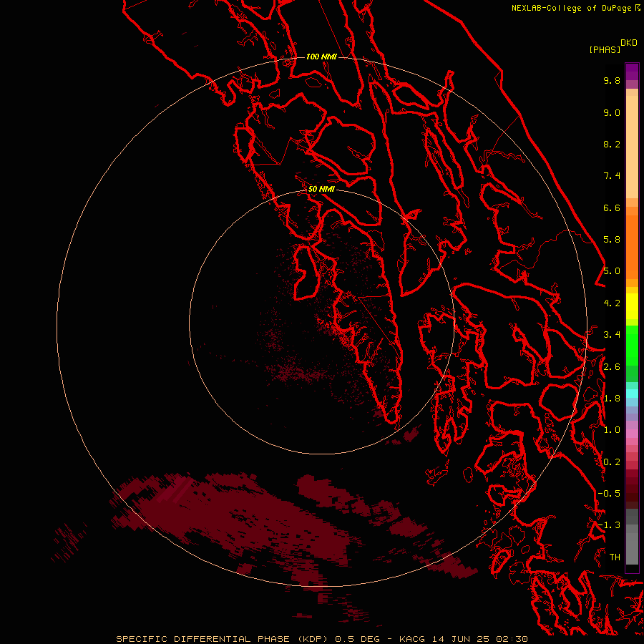Click the 9.8 value on the color scale
Screen dimensions: 644x644
click(x=612, y=80)
